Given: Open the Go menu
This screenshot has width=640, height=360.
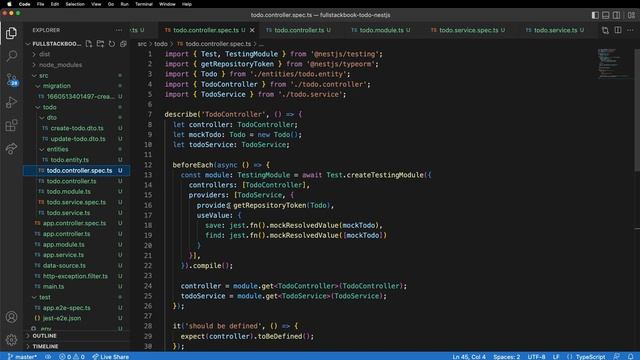Looking at the screenshot, I should 111,4.
